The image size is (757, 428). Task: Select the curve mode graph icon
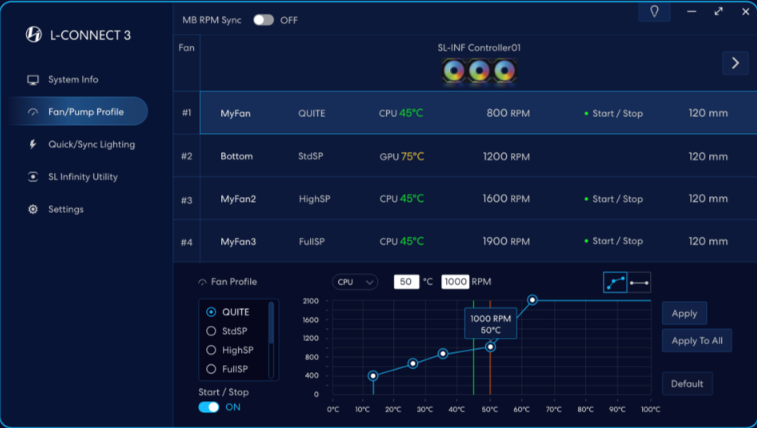(x=615, y=282)
